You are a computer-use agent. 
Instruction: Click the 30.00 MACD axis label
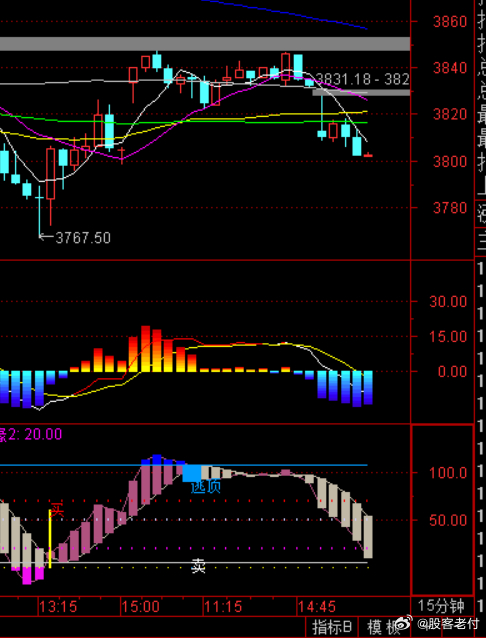pyautogui.click(x=448, y=302)
